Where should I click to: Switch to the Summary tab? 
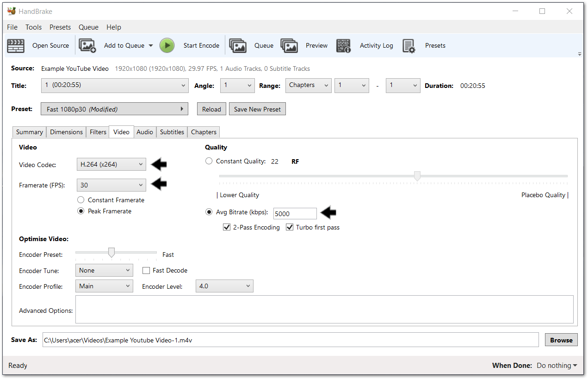29,132
